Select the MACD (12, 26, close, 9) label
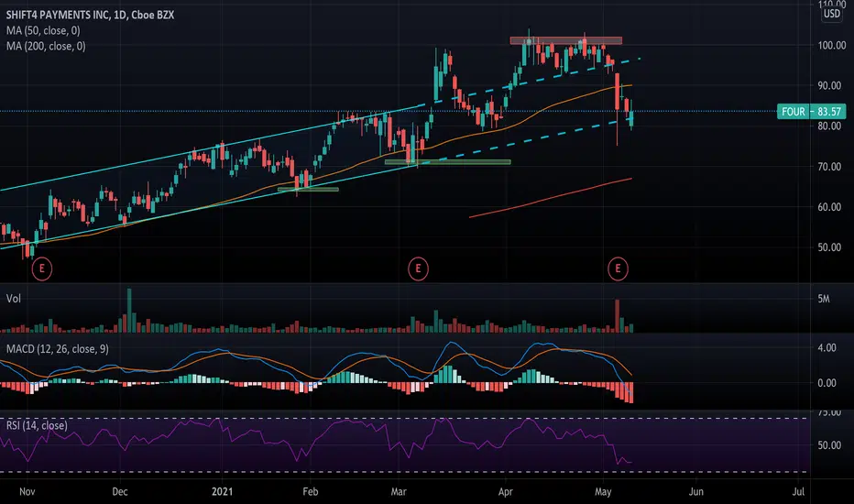 click(57, 349)
